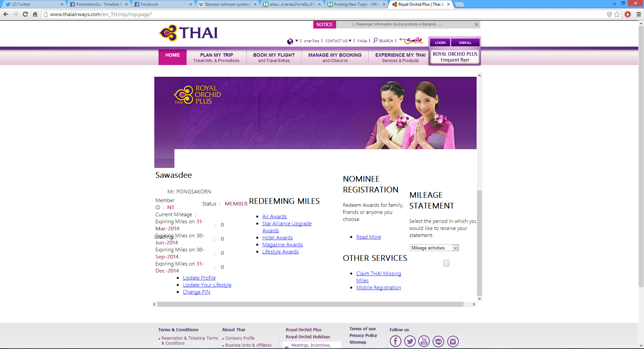This screenshot has width=644, height=349.
Task: Open the HOME navigation menu
Action: tap(172, 57)
